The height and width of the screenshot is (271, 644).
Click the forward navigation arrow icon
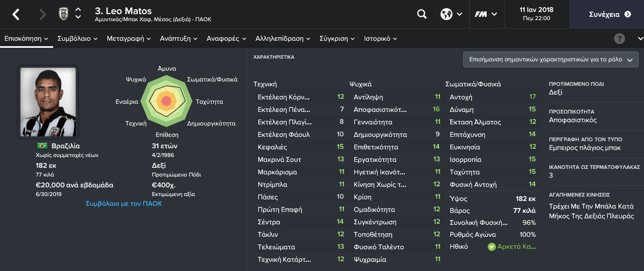click(x=42, y=15)
